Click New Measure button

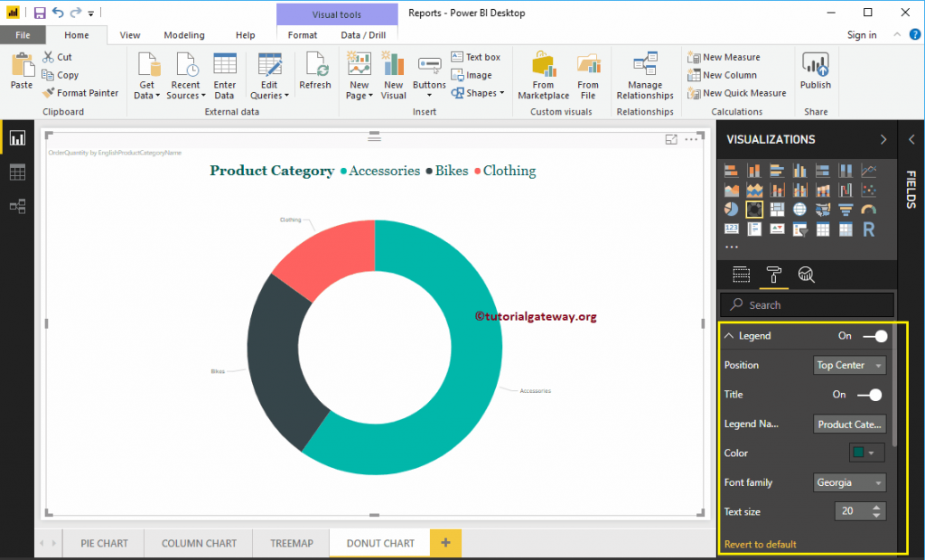724,57
